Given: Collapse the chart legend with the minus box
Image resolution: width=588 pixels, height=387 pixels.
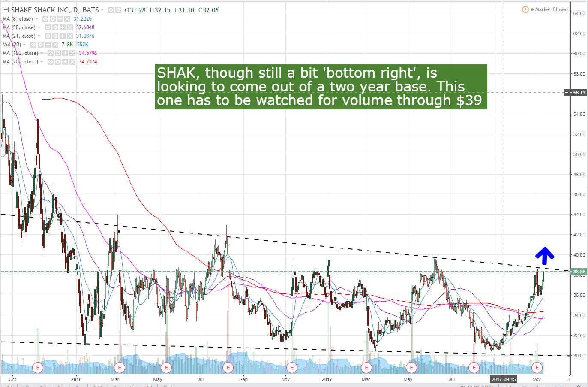Looking at the screenshot, I should pyautogui.click(x=6, y=10).
